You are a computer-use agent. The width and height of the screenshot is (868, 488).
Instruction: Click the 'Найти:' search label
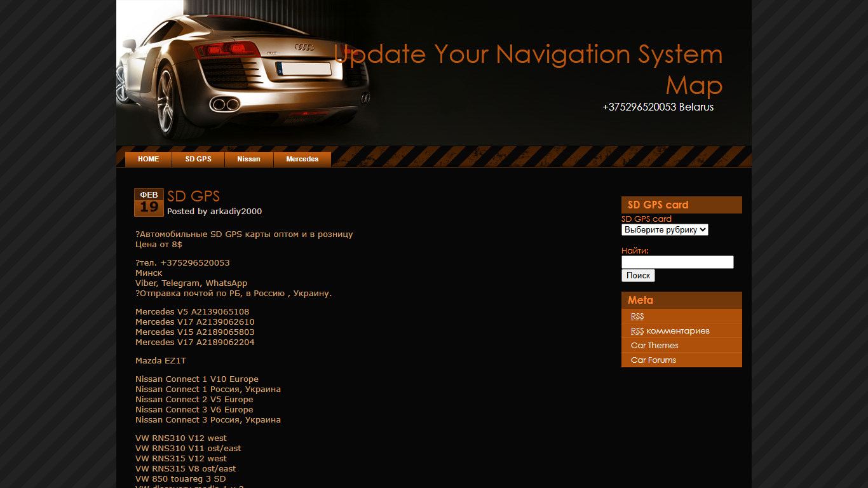635,251
